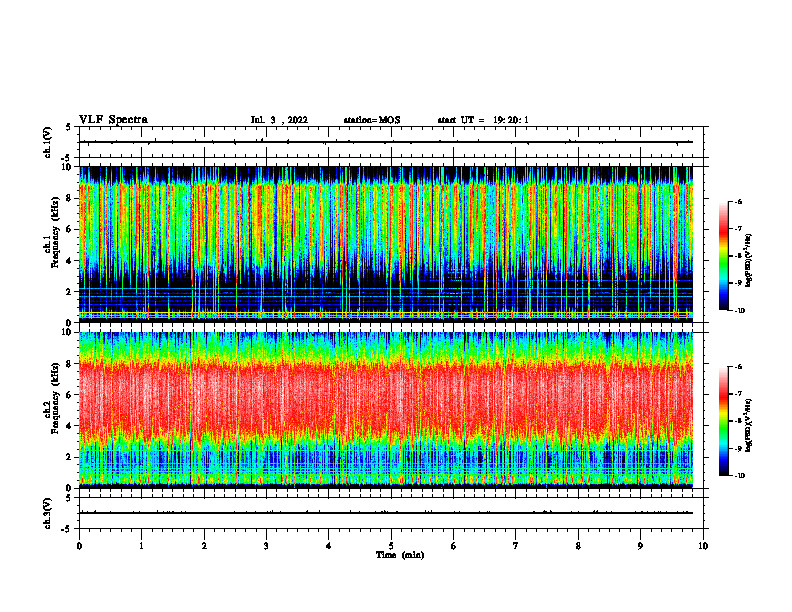This screenshot has width=792, height=612.
Task: Click the lower colorbar's log(PSD) unit label
Action: (x=749, y=425)
